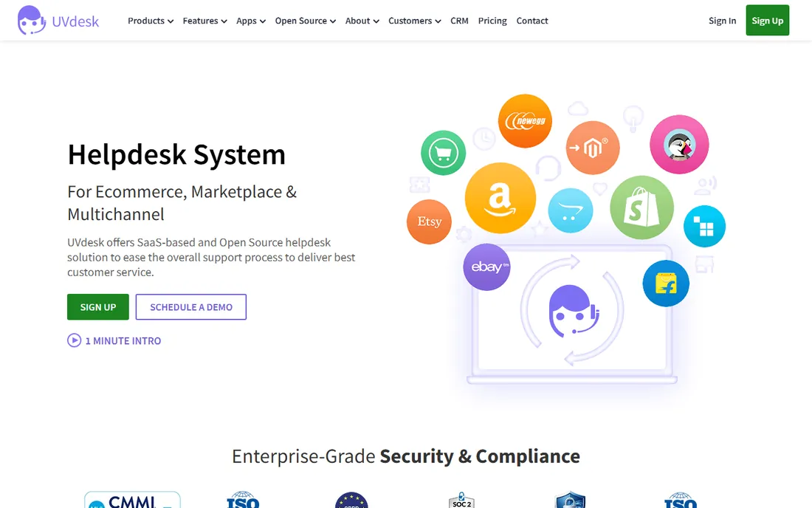Click the headset agent icon inside the laptop
The image size is (812, 508).
pyautogui.click(x=574, y=311)
